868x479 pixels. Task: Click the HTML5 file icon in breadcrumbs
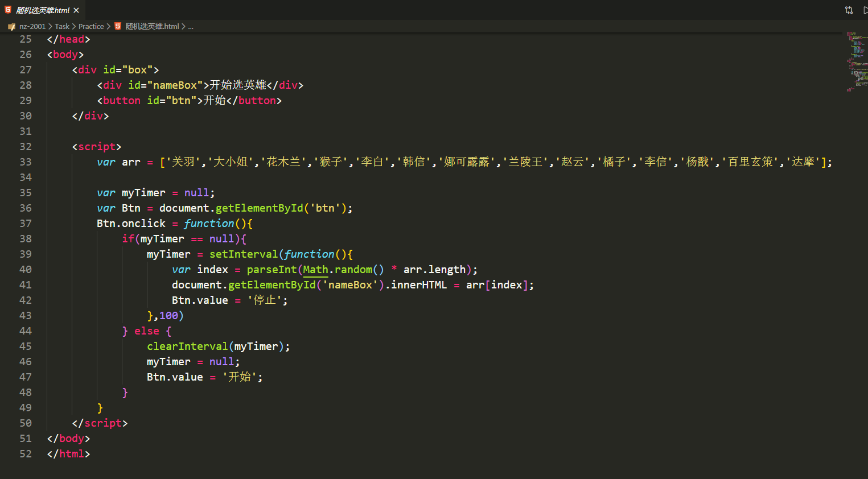118,26
